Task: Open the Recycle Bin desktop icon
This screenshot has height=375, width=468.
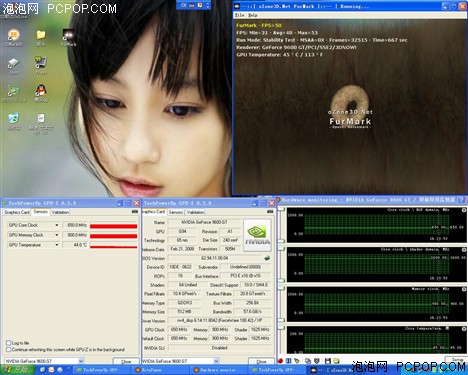Action: pos(14,120)
